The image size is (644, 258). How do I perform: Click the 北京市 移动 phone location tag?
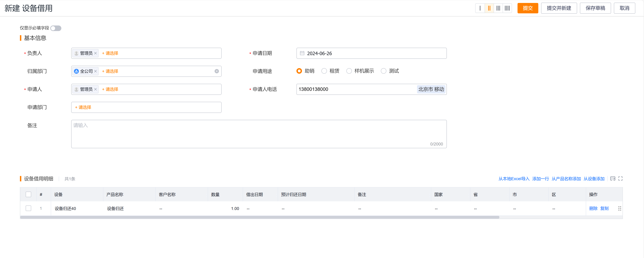point(431,89)
